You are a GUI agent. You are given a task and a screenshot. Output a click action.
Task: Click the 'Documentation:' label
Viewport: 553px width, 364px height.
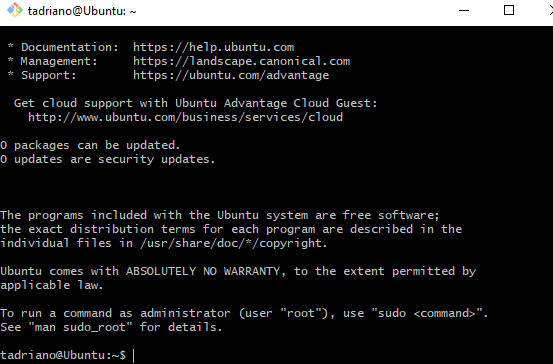click(x=69, y=47)
